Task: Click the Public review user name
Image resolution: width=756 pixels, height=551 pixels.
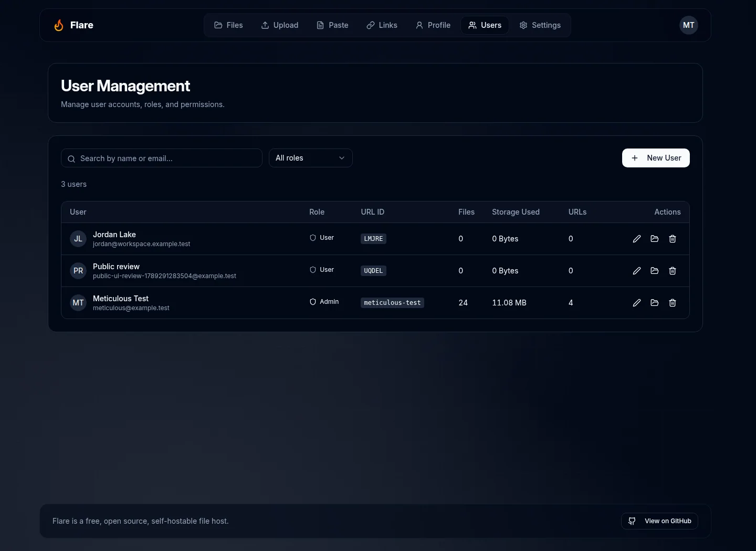Action: pos(116,267)
